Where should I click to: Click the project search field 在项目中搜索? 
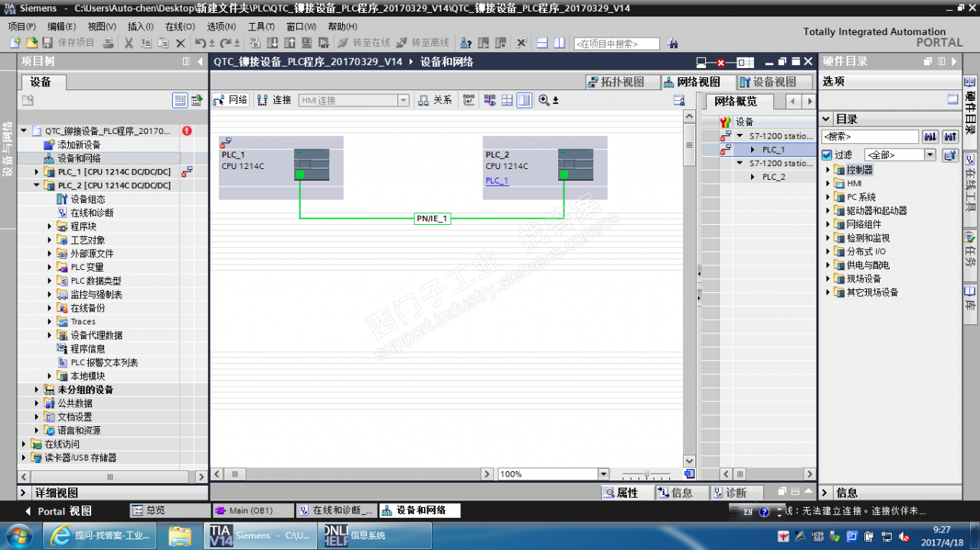(616, 44)
